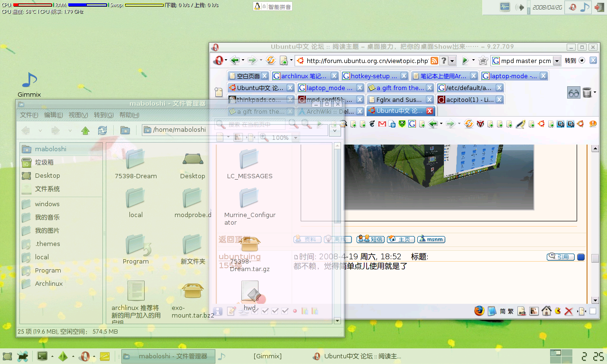Click the notebook icon next to Firefox icon
Image resolution: width=607 pixels, height=364 pixels.
492,311
